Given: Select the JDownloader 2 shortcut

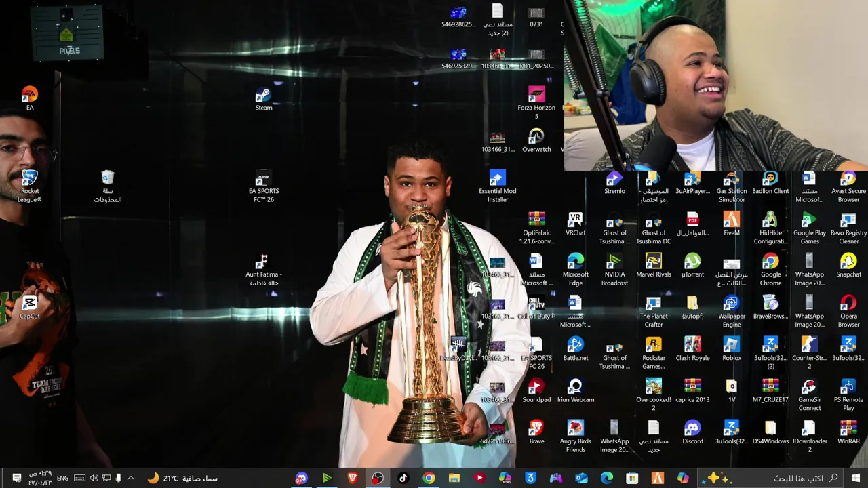Looking at the screenshot, I should point(810,436).
